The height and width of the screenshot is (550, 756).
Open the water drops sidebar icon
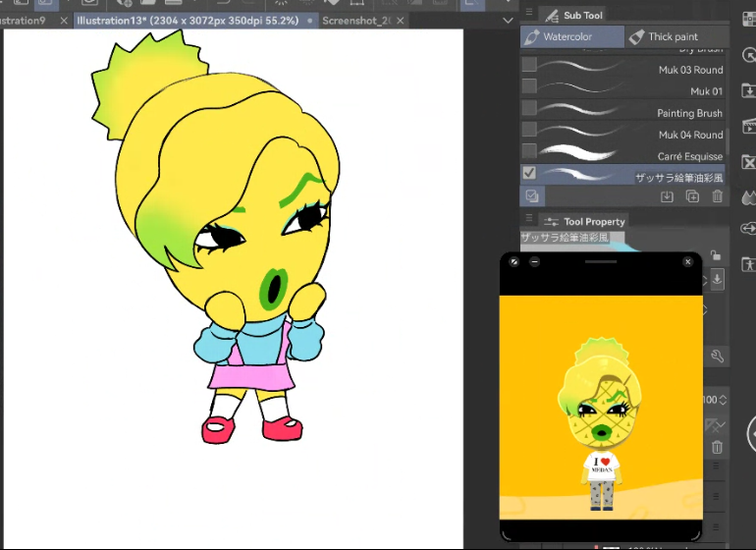(749, 197)
